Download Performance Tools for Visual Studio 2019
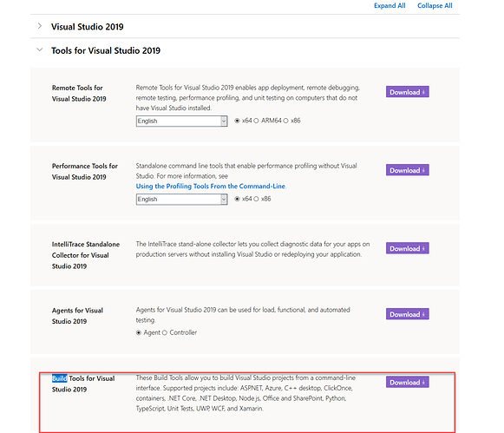The image size is (504, 433). pyautogui.click(x=407, y=170)
